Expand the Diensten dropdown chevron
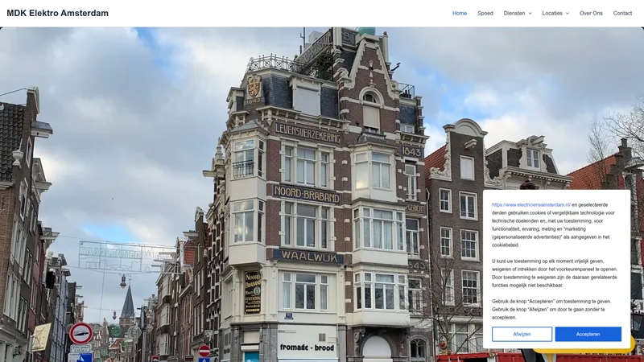 click(x=530, y=14)
